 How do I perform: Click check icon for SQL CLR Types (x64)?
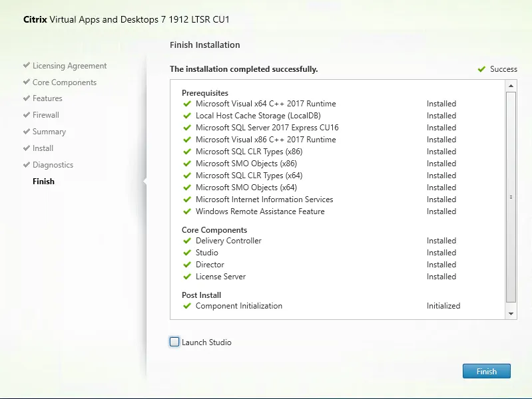(x=187, y=176)
